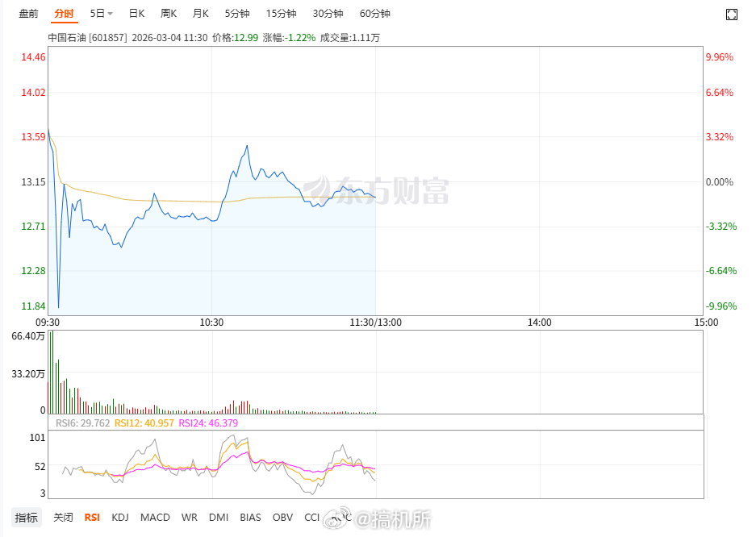
Task: Open the 5日 dropdown arrow
Action: coord(110,14)
